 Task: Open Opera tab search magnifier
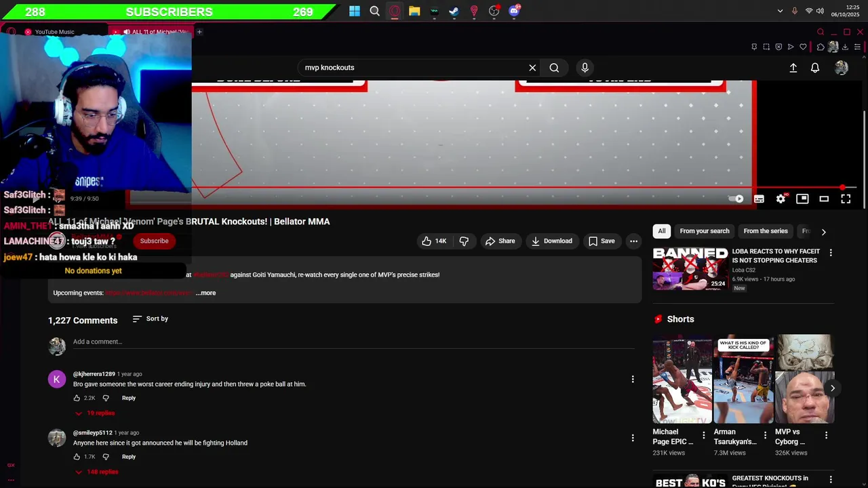tap(821, 32)
